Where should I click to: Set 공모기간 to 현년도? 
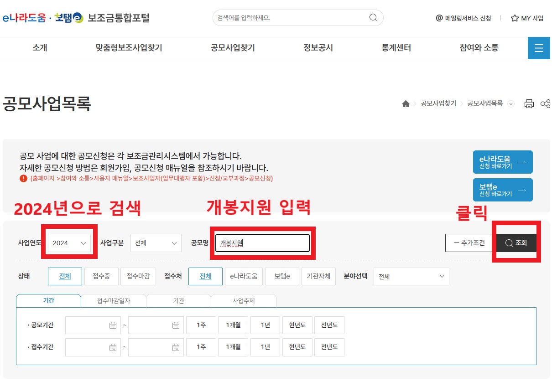(x=297, y=325)
